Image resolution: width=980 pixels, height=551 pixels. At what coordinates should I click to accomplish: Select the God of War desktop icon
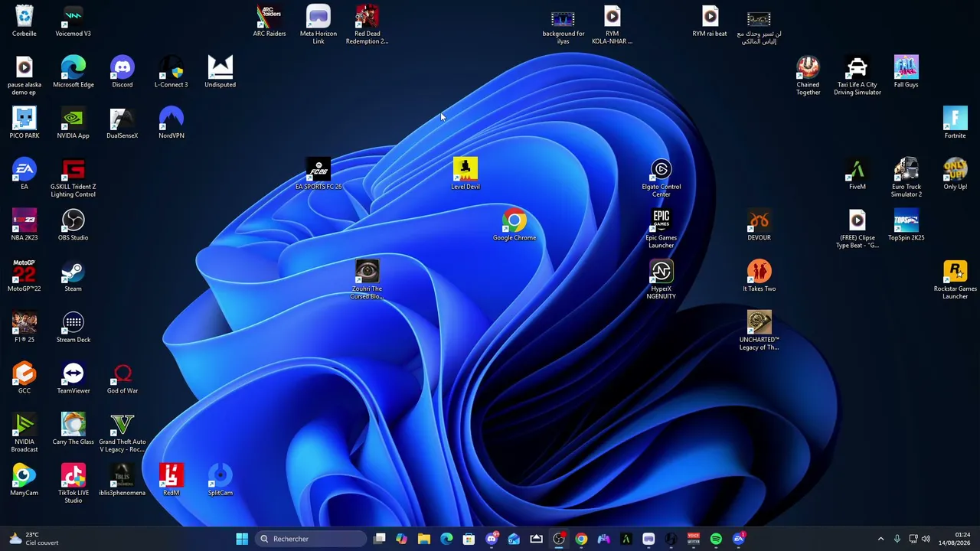[122, 379]
